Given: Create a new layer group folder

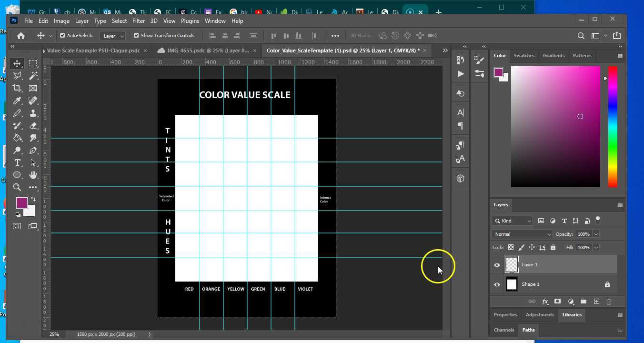Looking at the screenshot, I should pyautogui.click(x=583, y=302).
